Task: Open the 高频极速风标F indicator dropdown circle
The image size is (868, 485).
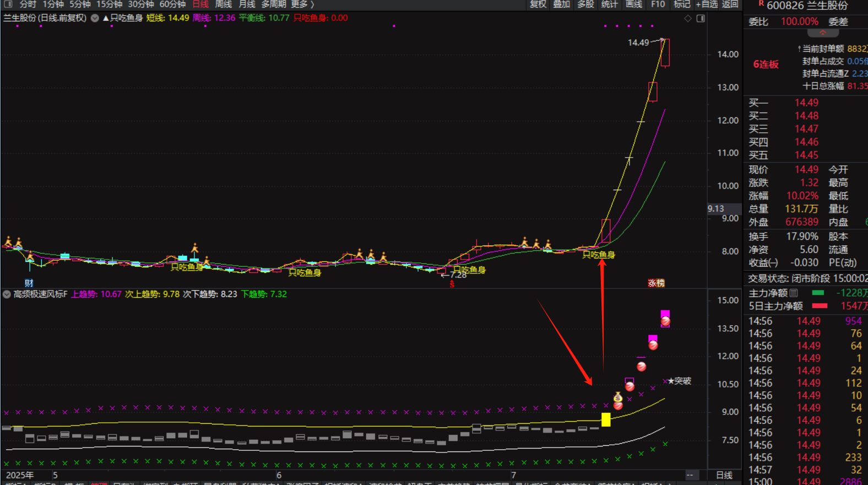Action: coord(7,294)
